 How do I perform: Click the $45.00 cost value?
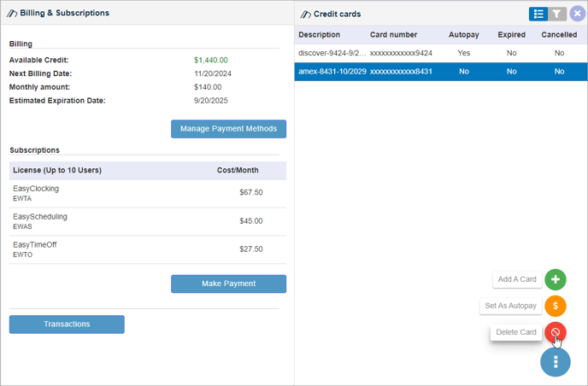coord(251,221)
